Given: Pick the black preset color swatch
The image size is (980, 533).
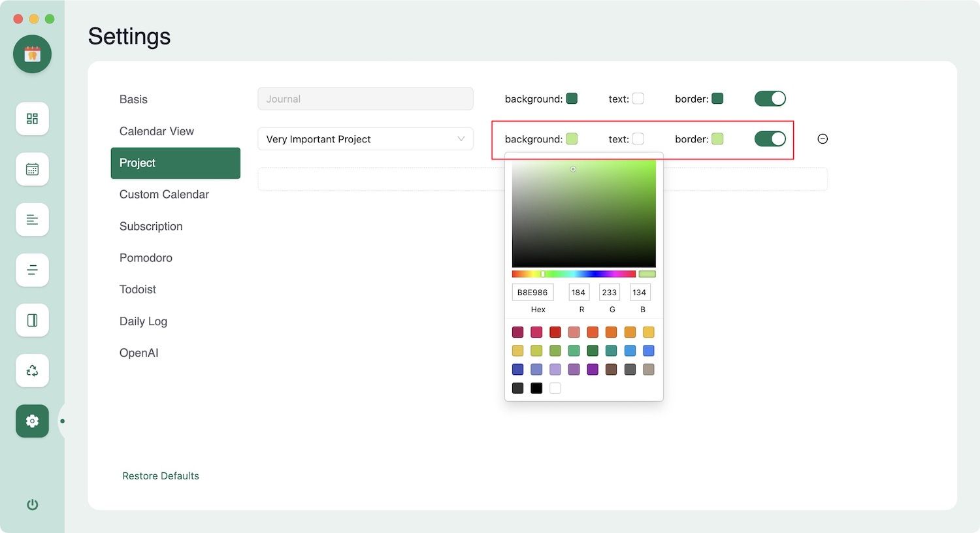Looking at the screenshot, I should pos(536,388).
